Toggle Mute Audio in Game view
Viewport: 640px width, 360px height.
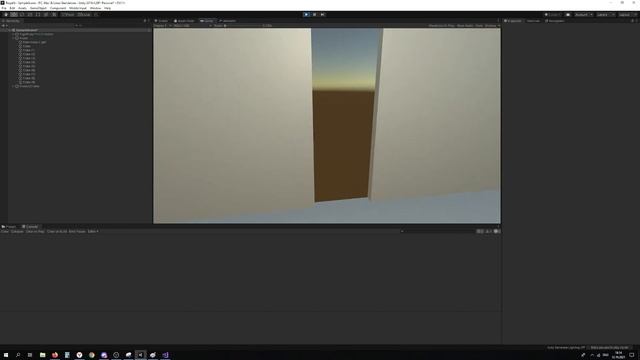pyautogui.click(x=465, y=26)
